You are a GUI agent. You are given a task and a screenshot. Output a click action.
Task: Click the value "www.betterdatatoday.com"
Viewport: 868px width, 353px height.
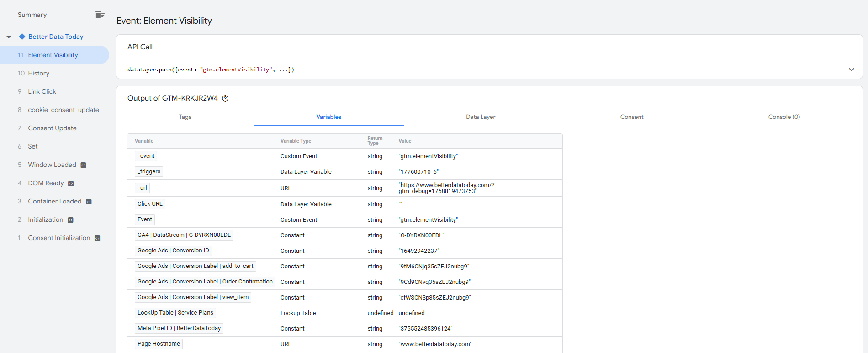[435, 344]
